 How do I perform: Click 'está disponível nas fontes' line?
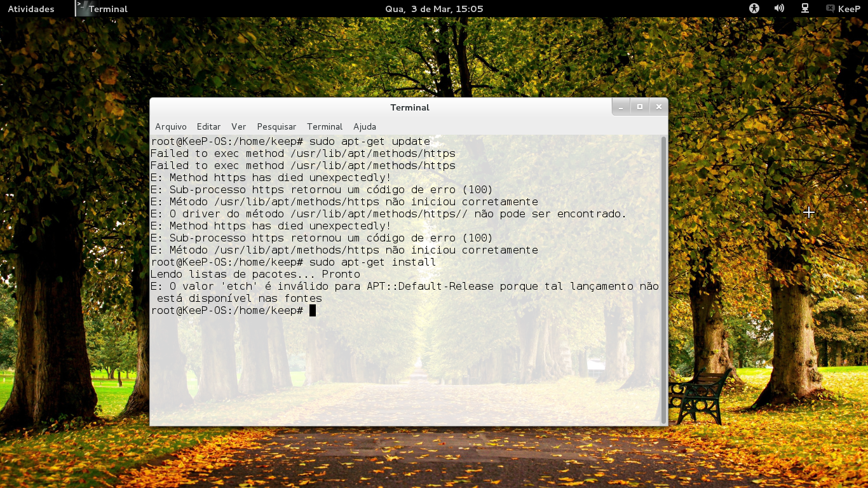pos(240,298)
